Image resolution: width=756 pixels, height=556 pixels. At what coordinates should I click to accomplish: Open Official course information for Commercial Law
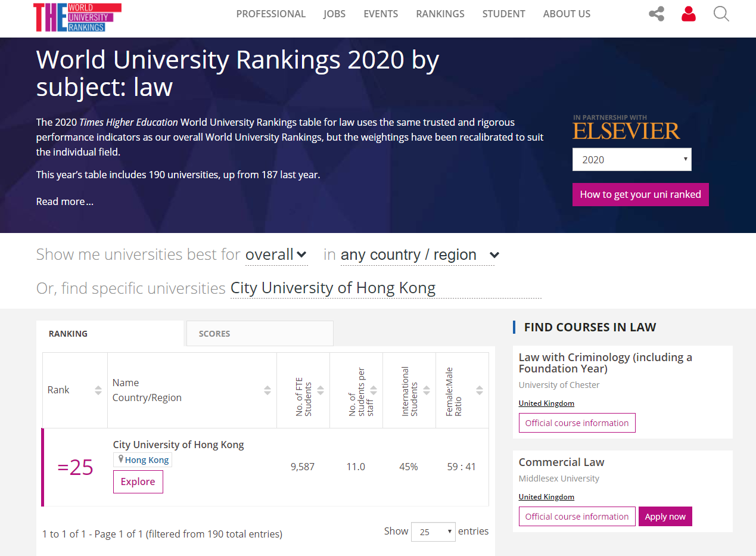(x=577, y=517)
